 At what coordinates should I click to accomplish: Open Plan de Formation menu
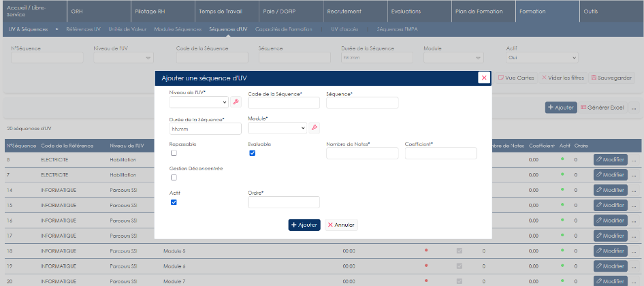click(x=483, y=12)
